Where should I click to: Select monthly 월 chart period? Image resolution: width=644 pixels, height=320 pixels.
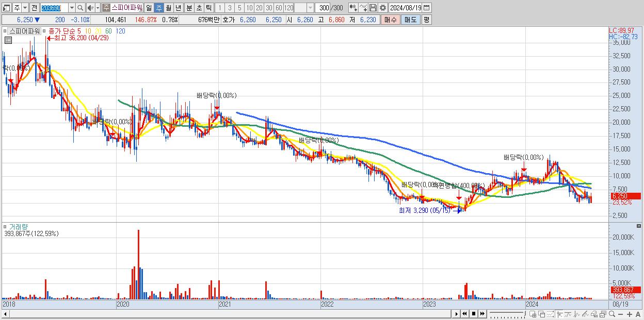click(168, 8)
